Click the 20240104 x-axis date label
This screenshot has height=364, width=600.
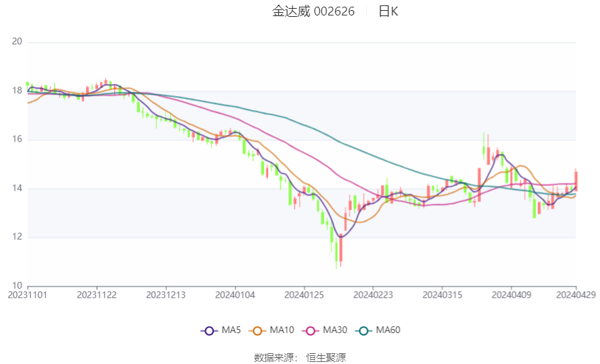pos(235,295)
